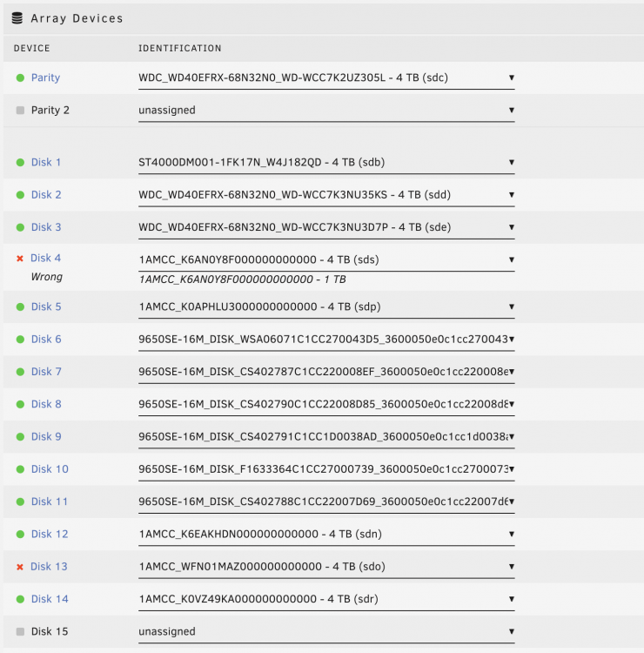Click the Wrong status text under Disk 4

tap(47, 278)
